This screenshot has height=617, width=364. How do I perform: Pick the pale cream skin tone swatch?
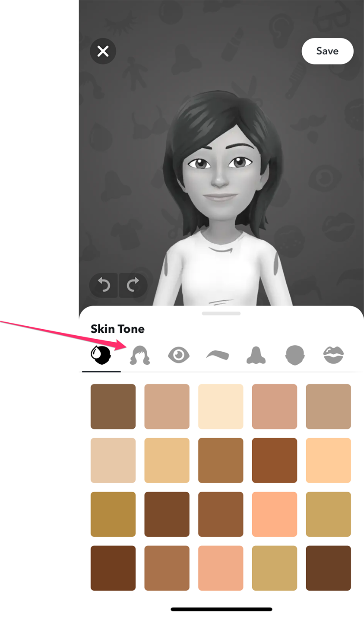click(221, 407)
